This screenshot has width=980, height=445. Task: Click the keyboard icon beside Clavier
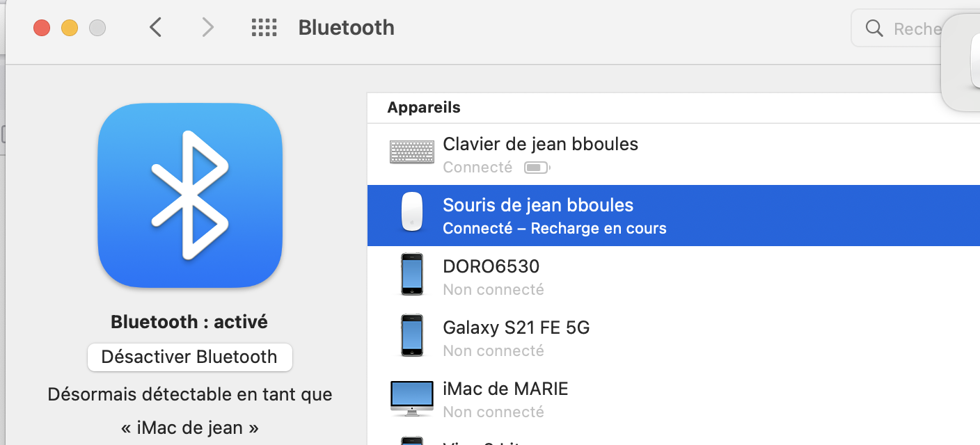point(411,152)
